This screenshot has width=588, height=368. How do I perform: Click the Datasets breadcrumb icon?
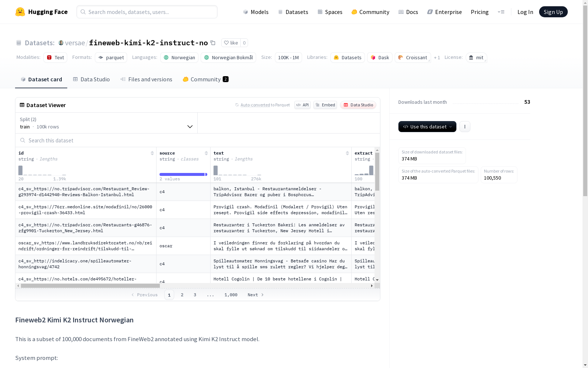[19, 43]
